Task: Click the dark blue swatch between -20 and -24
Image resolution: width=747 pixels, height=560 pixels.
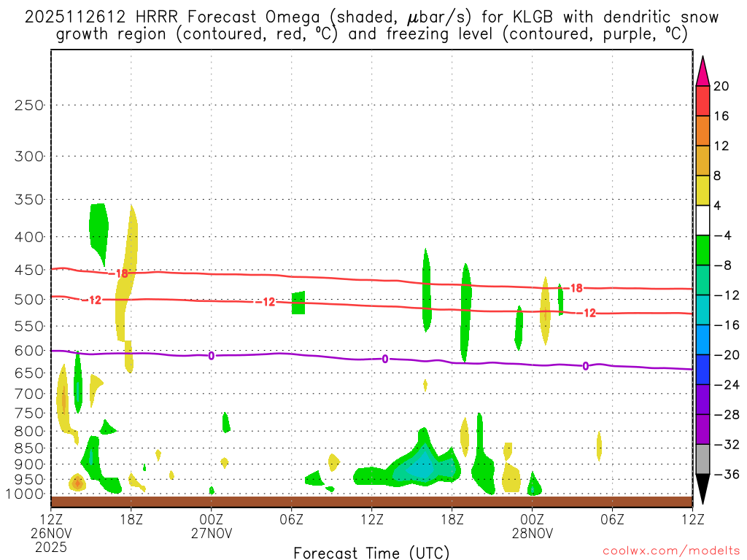Action: point(703,370)
